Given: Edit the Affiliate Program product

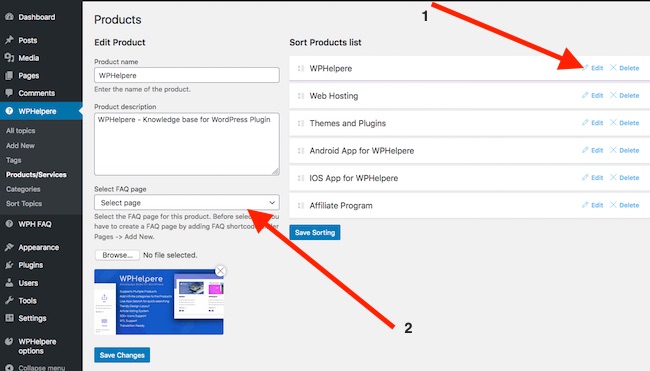Looking at the screenshot, I should click(x=592, y=205).
